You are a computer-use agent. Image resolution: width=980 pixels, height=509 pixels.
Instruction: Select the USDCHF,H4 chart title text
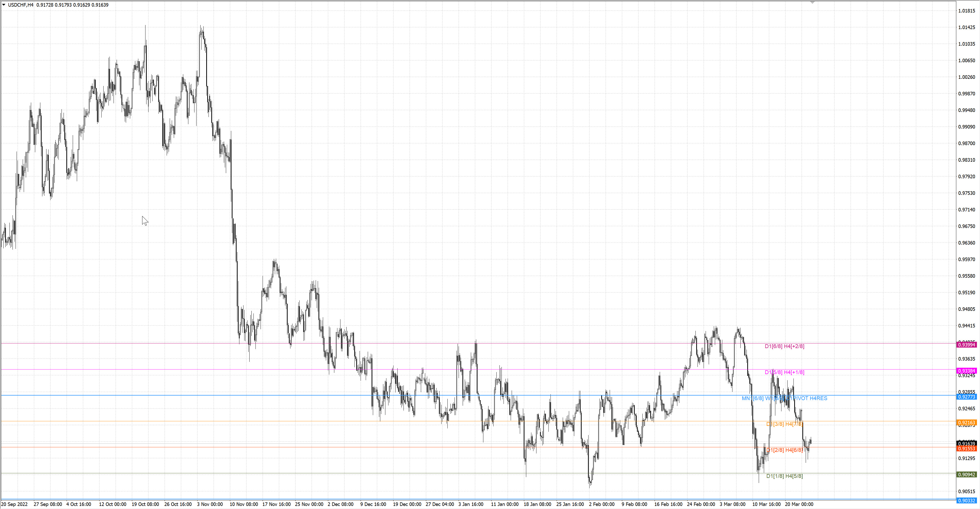coord(20,5)
